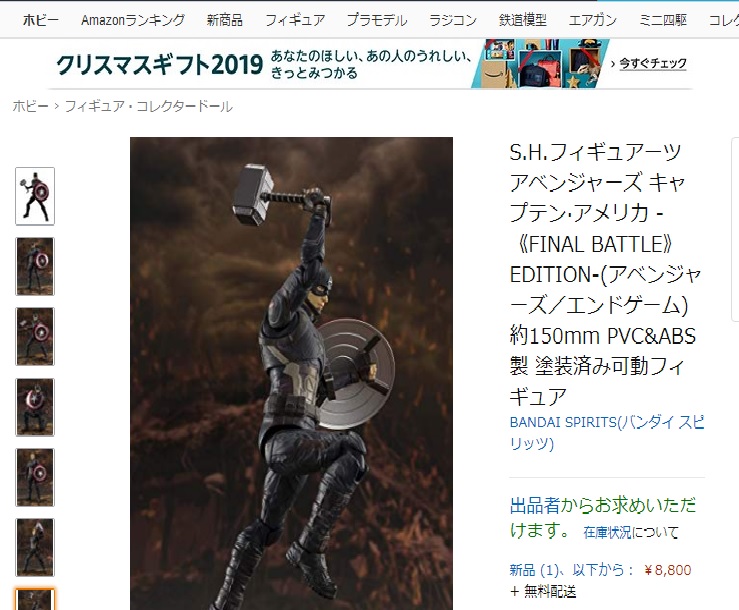739x610 pixels.
Task: Open the ラジコン navigation item
Action: click(453, 20)
